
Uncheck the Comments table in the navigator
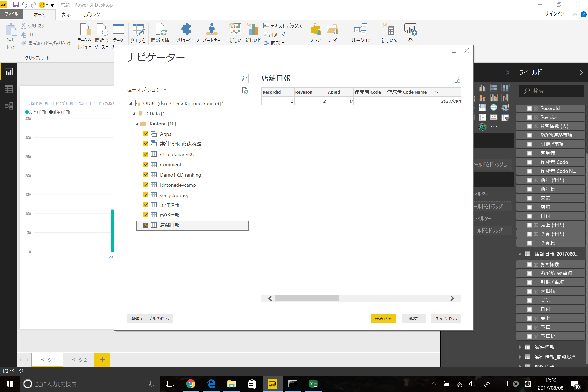[146, 164]
